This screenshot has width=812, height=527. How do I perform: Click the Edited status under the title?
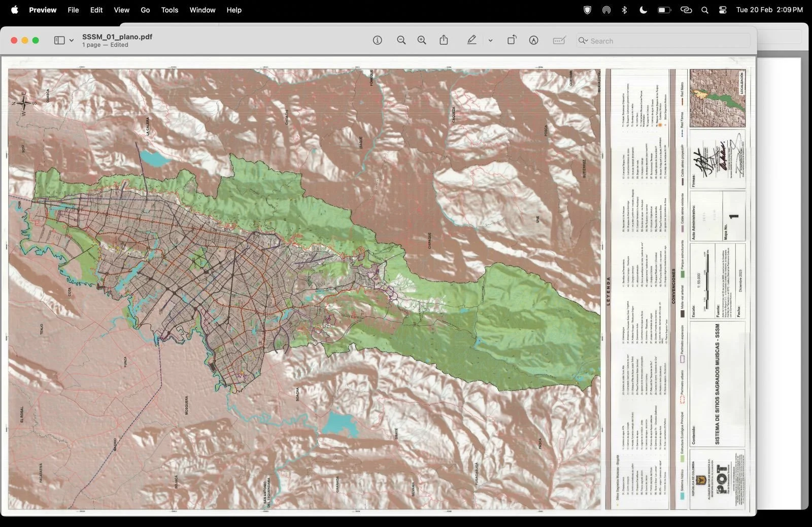click(x=119, y=45)
